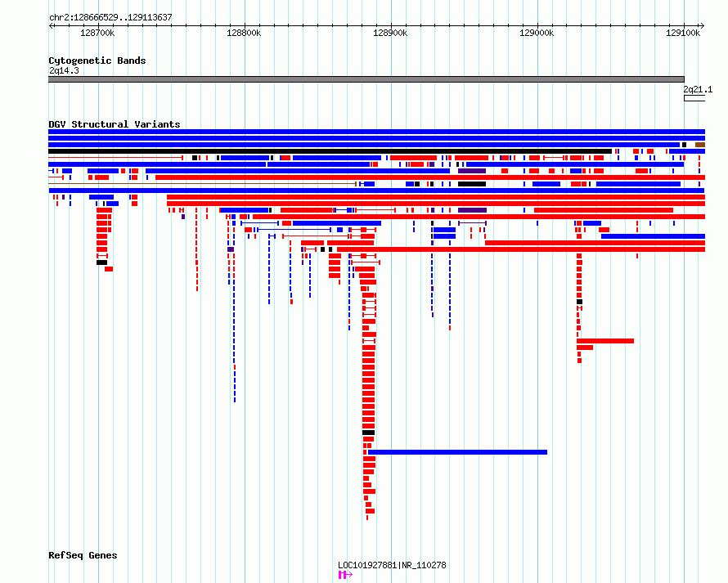This screenshot has height=583, width=728.
Task: Select the wide red bar under the right red stack
Action: click(x=605, y=341)
